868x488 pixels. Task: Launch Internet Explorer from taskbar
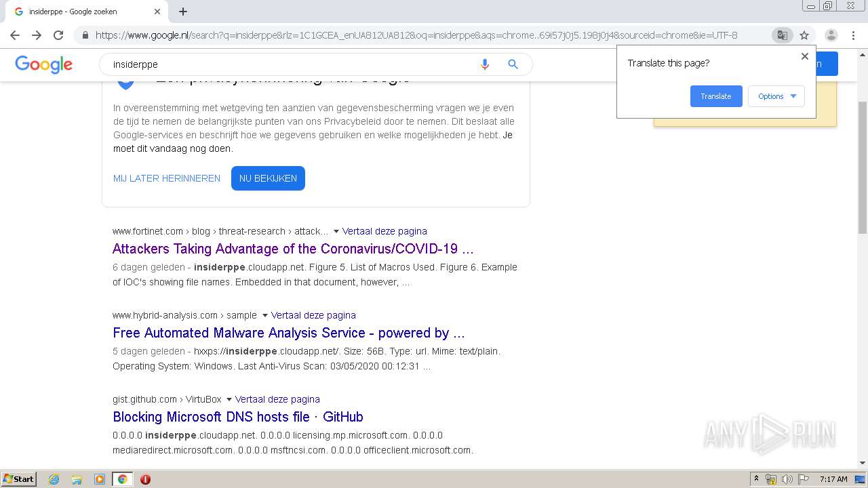point(54,479)
